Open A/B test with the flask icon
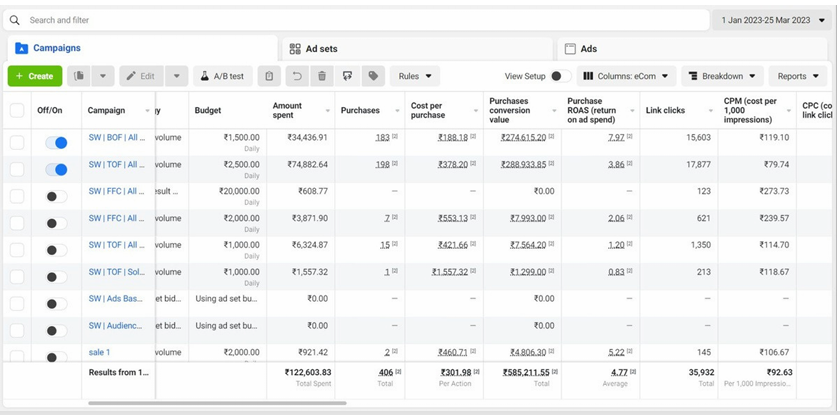The width and height of the screenshot is (840, 415). click(x=221, y=76)
